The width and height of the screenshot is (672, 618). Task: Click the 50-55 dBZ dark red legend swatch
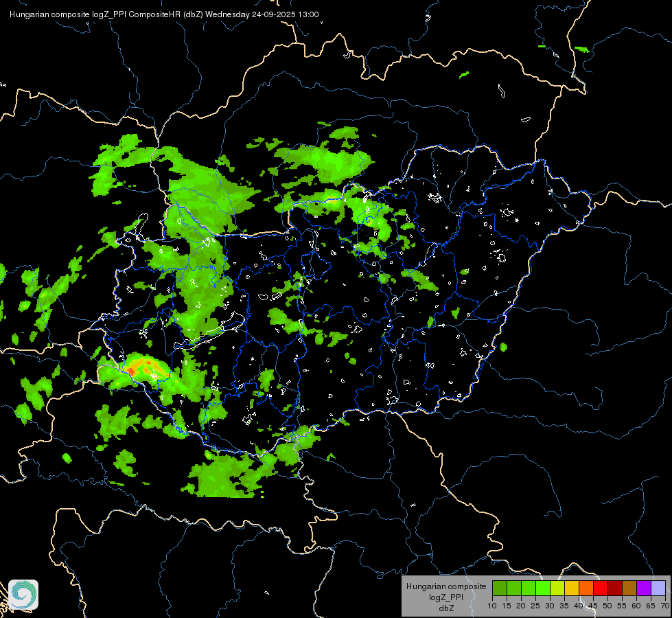pyautogui.click(x=615, y=588)
